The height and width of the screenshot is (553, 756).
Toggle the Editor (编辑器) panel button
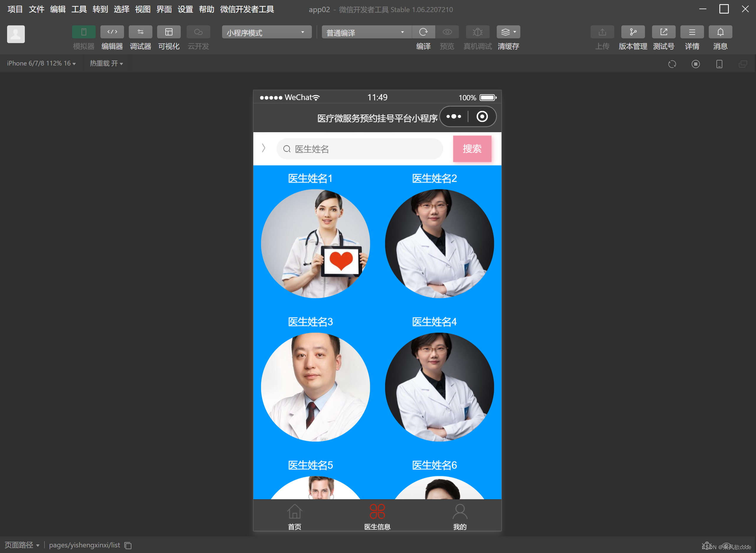(112, 32)
